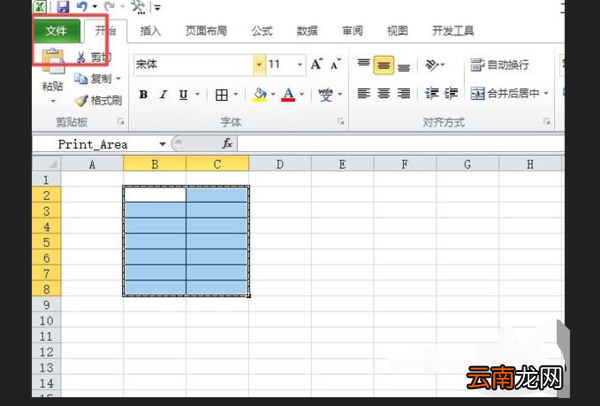
Task: Open the 剪贴板 dialog launcher
Action: point(121,122)
